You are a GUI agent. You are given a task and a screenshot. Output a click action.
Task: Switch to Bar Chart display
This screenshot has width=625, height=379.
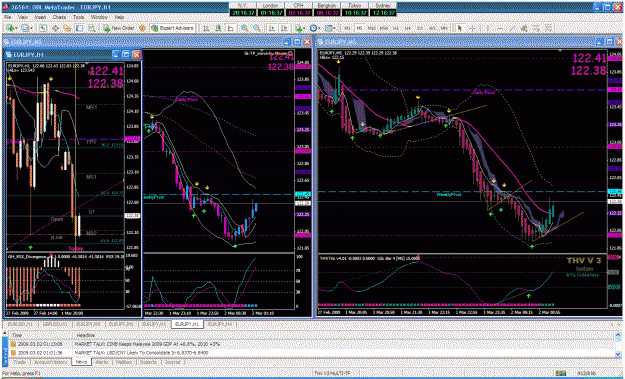pos(206,28)
